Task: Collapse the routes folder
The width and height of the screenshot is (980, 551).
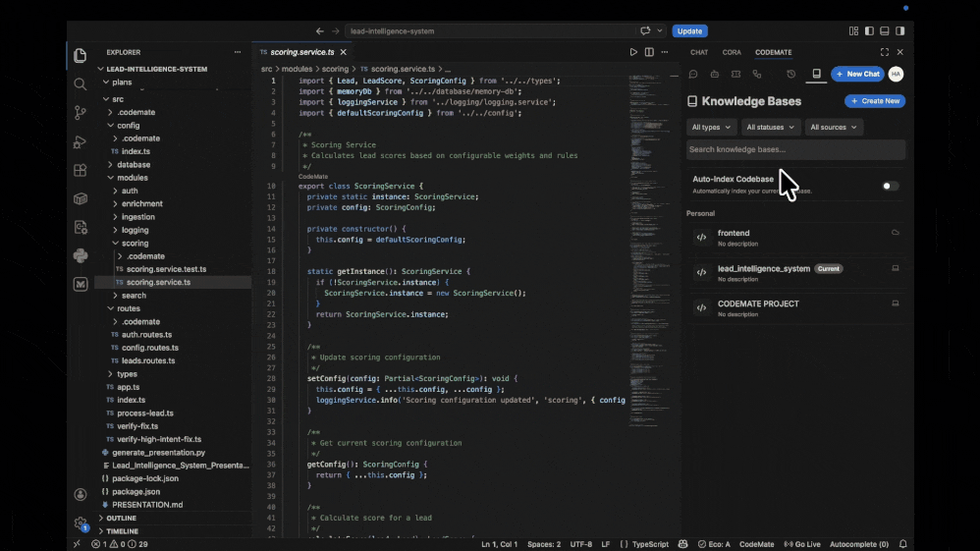Action: coord(128,308)
